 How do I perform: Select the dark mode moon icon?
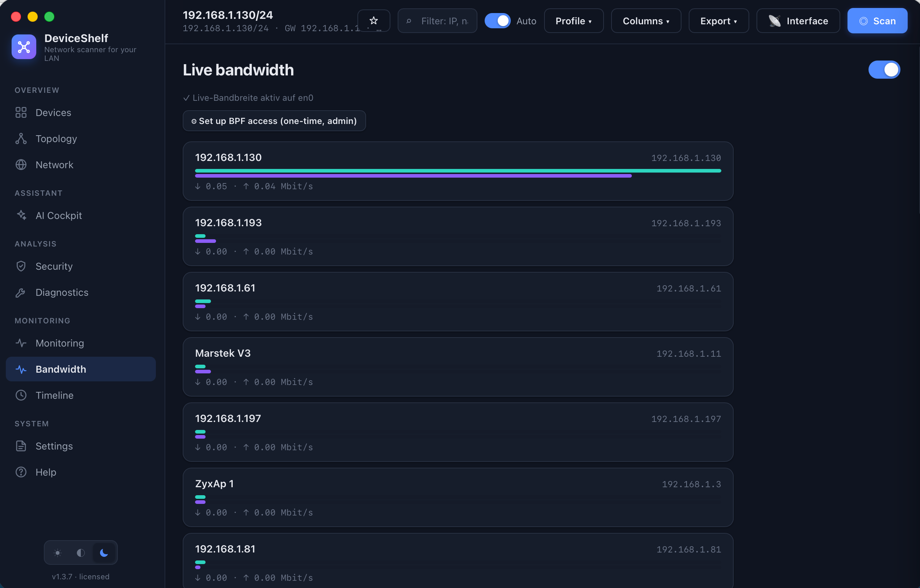pyautogui.click(x=104, y=552)
